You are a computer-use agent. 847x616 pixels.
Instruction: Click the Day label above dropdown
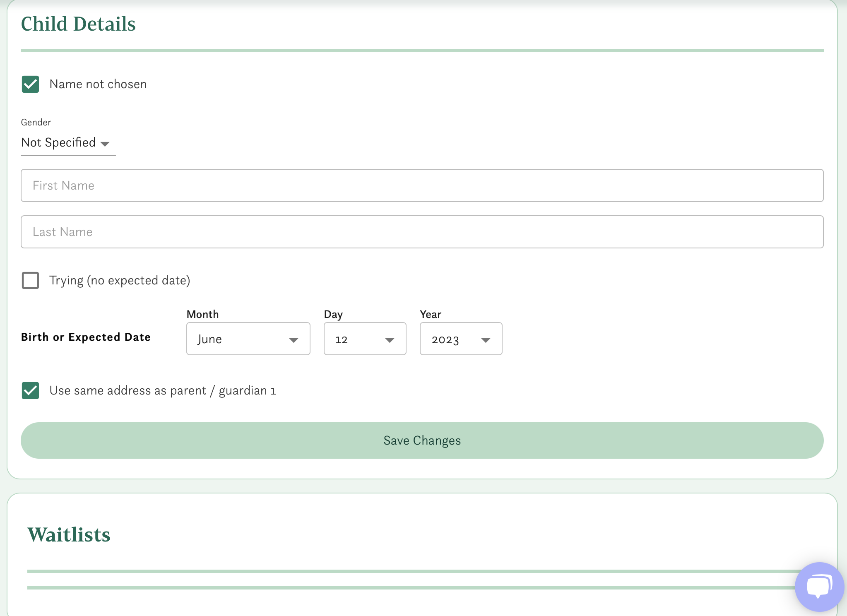click(333, 315)
